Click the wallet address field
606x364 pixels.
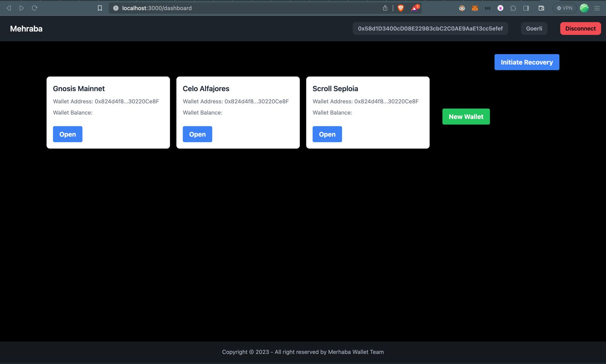(430, 28)
